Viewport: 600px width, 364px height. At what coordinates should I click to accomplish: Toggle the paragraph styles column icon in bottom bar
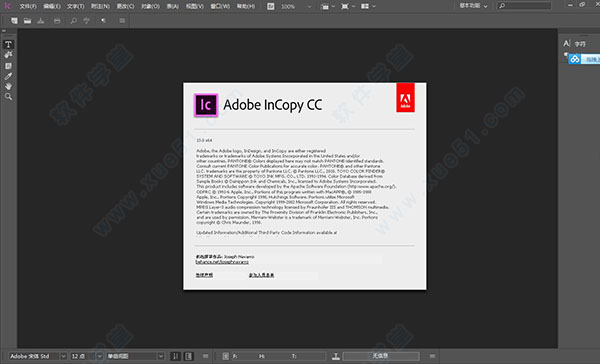[x=189, y=356]
